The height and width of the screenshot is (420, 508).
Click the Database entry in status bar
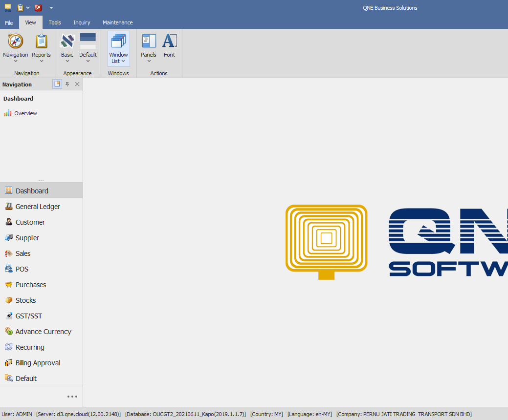[185, 414]
